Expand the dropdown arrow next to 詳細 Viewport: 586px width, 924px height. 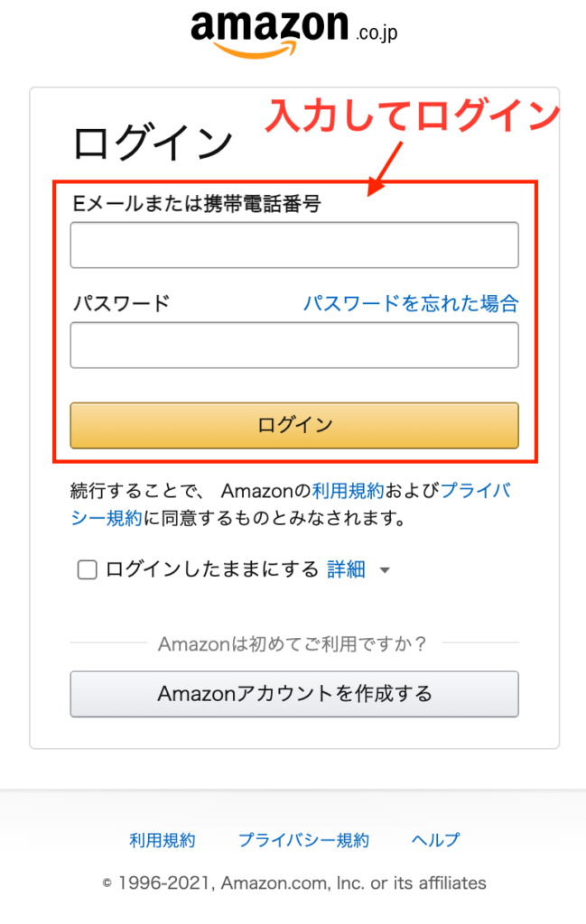click(x=385, y=570)
